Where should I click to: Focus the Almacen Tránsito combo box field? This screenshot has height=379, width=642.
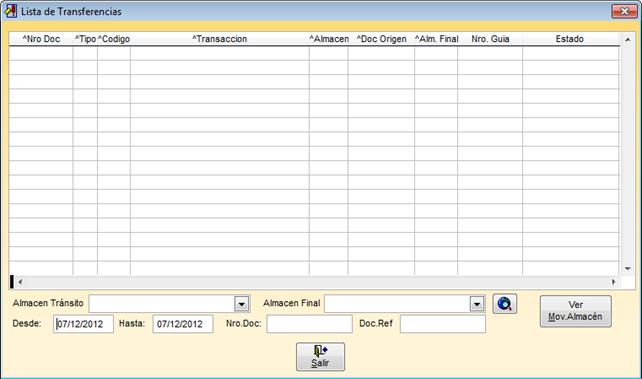tap(170, 304)
